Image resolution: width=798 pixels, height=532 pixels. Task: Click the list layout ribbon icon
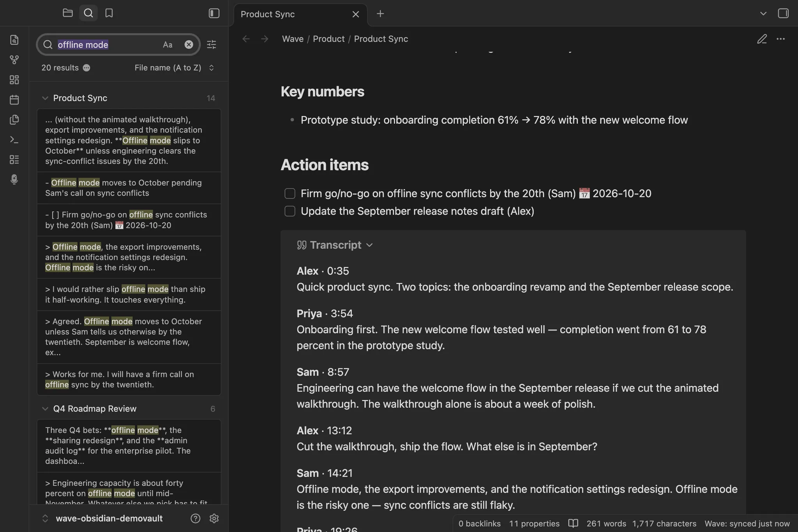(x=14, y=159)
